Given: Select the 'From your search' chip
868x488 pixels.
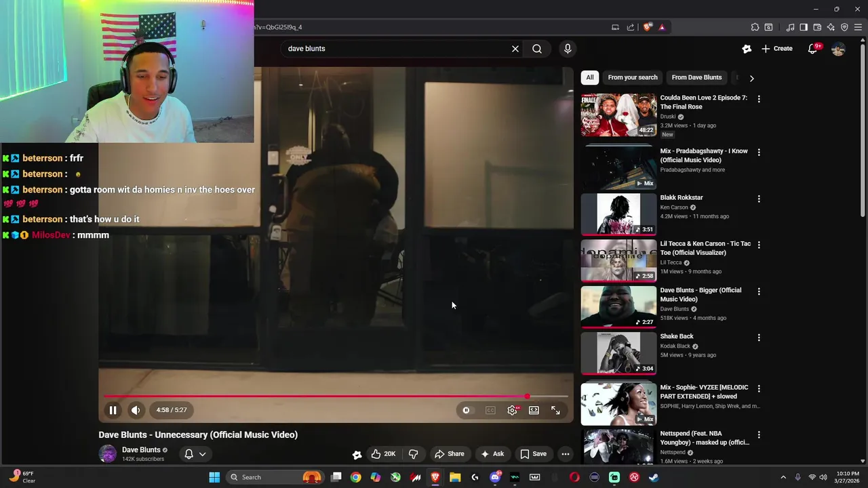Looking at the screenshot, I should (x=633, y=77).
